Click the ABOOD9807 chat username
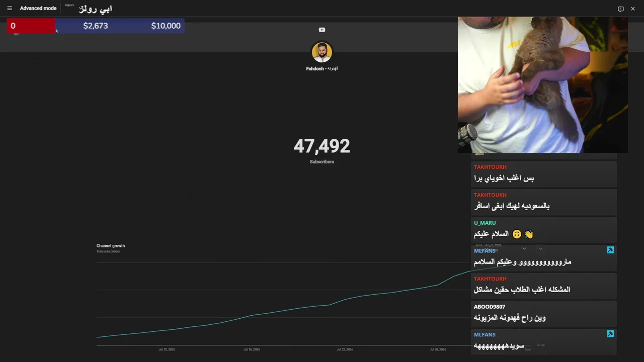 tap(490, 307)
